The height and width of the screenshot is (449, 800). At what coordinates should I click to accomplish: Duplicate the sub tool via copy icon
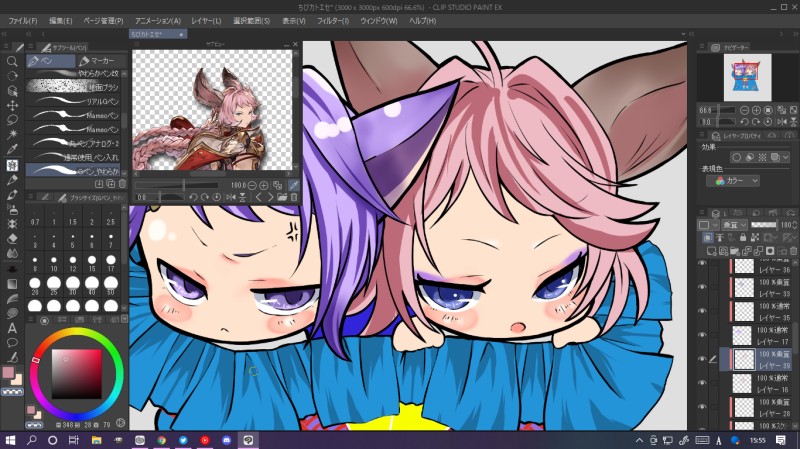coord(110,184)
